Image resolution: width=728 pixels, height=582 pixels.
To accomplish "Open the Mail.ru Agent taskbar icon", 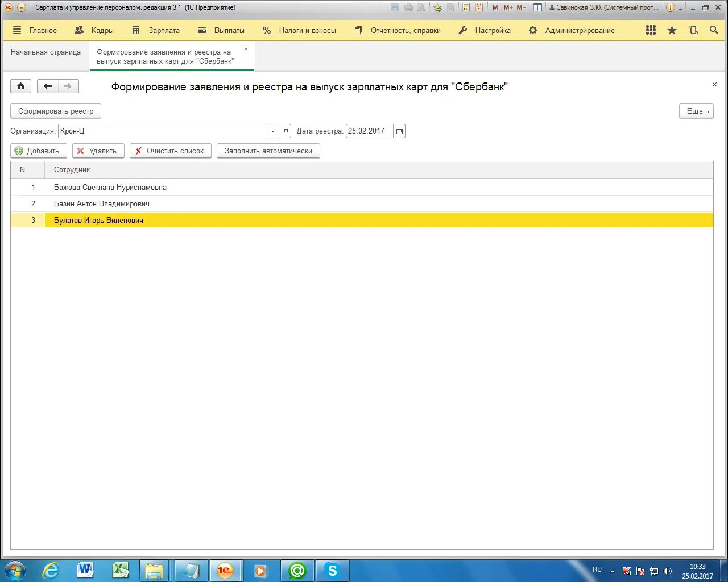I will (x=297, y=570).
